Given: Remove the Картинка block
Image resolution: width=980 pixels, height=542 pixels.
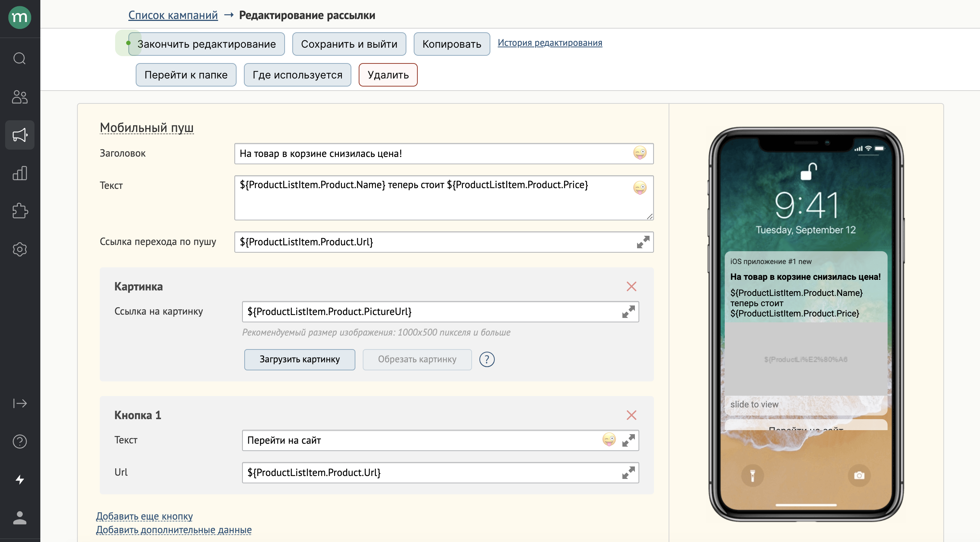Looking at the screenshot, I should (631, 286).
